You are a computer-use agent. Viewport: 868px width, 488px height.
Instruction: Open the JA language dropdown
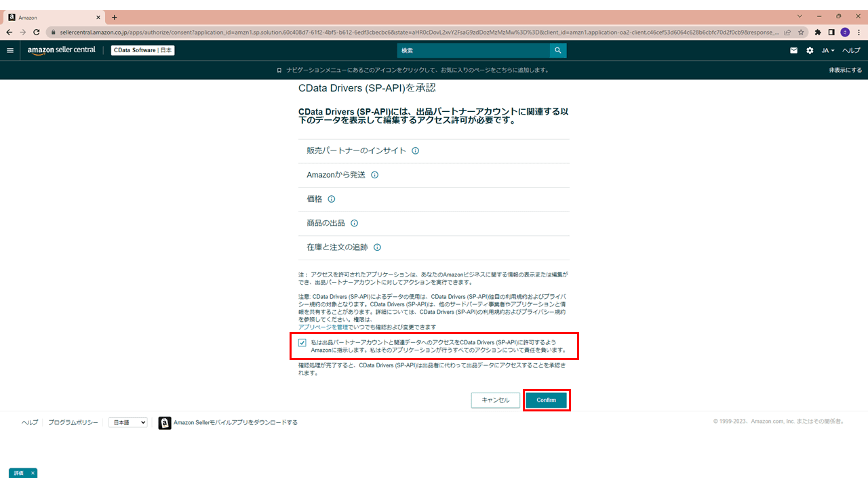tap(828, 50)
